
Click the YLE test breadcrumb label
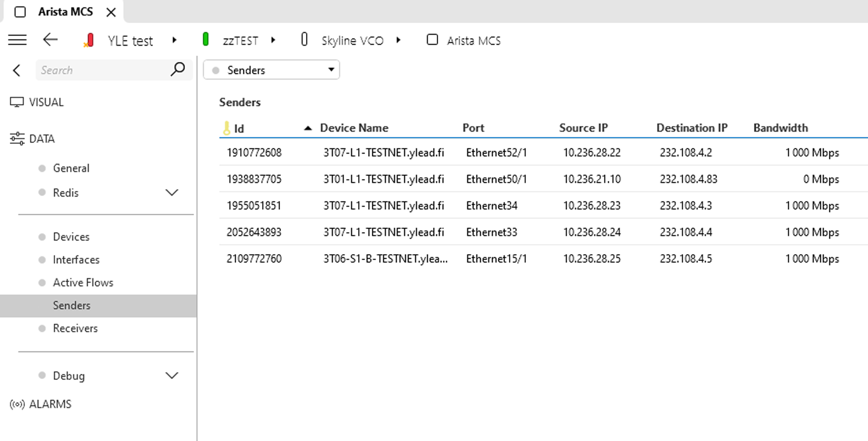pyautogui.click(x=130, y=40)
